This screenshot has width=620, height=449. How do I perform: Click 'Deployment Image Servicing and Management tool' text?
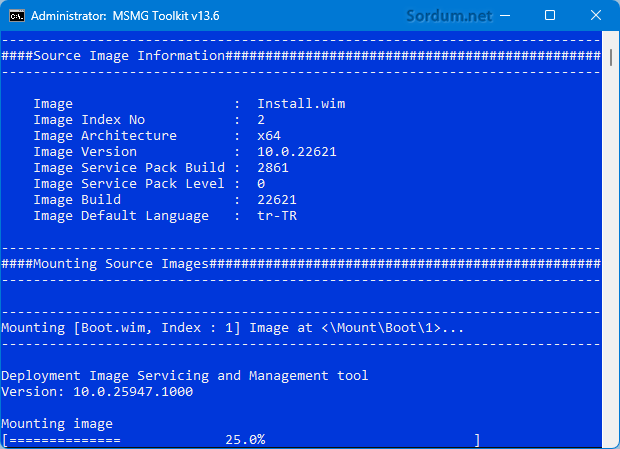click(x=185, y=375)
